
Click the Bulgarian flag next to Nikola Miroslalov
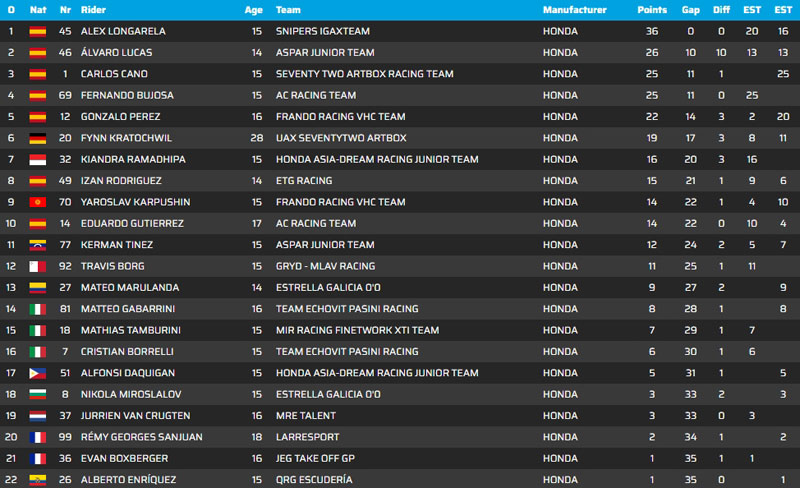tap(38, 394)
